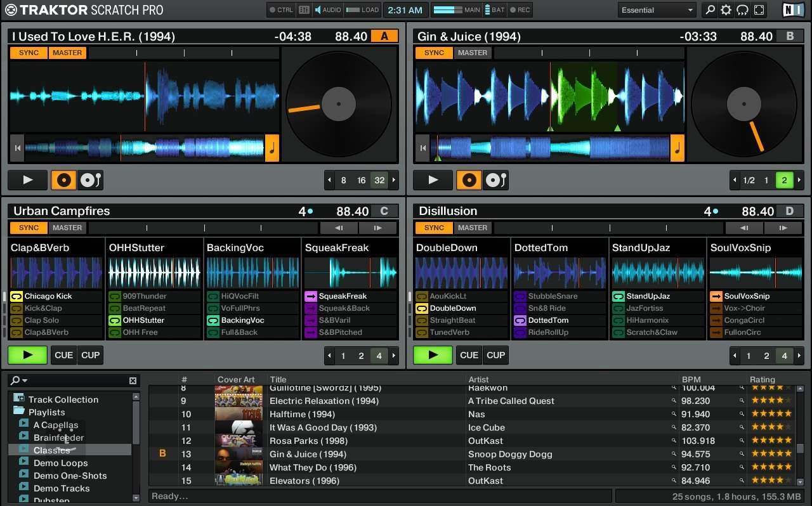Set Deck B as MASTER
The height and width of the screenshot is (506, 812).
pos(473,53)
